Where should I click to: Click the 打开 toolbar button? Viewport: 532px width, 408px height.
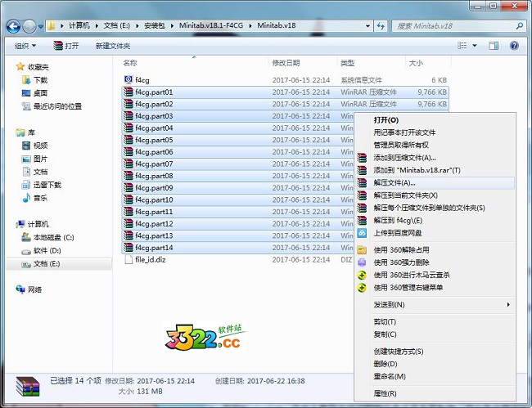[66, 46]
